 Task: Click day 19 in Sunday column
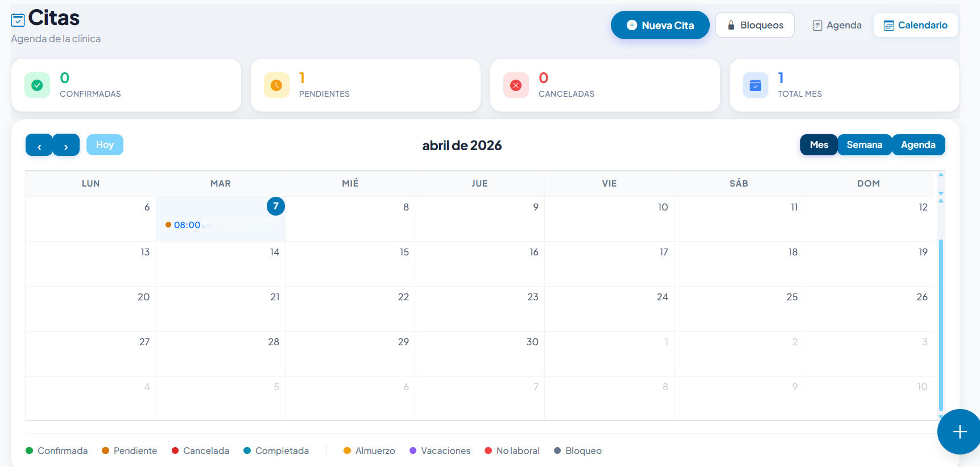(x=923, y=252)
